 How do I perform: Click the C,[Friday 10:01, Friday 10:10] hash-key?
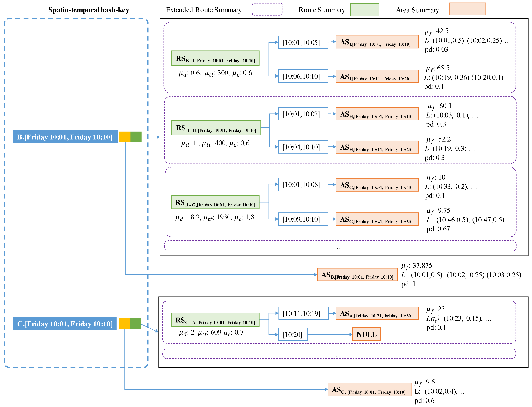(x=65, y=324)
